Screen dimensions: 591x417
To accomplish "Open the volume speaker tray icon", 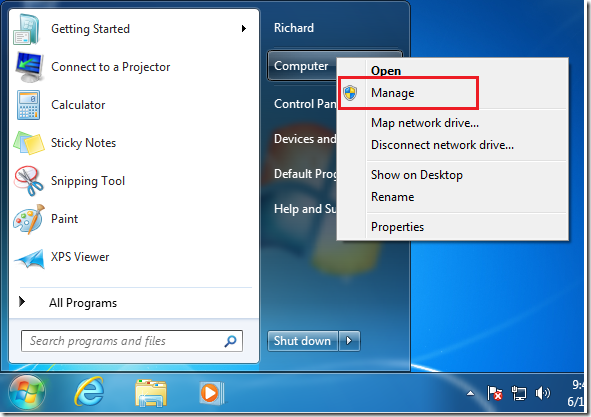I will point(543,394).
